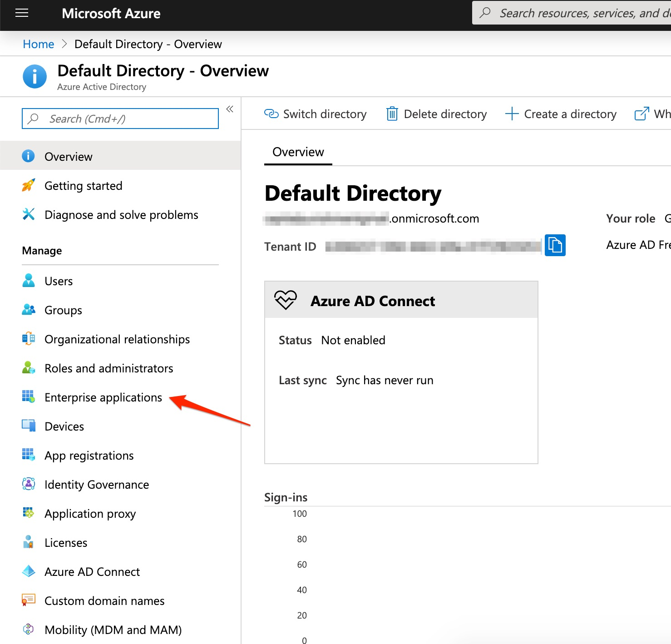Viewport: 671px width, 644px height.
Task: Click the external link icon in command bar
Action: point(641,114)
